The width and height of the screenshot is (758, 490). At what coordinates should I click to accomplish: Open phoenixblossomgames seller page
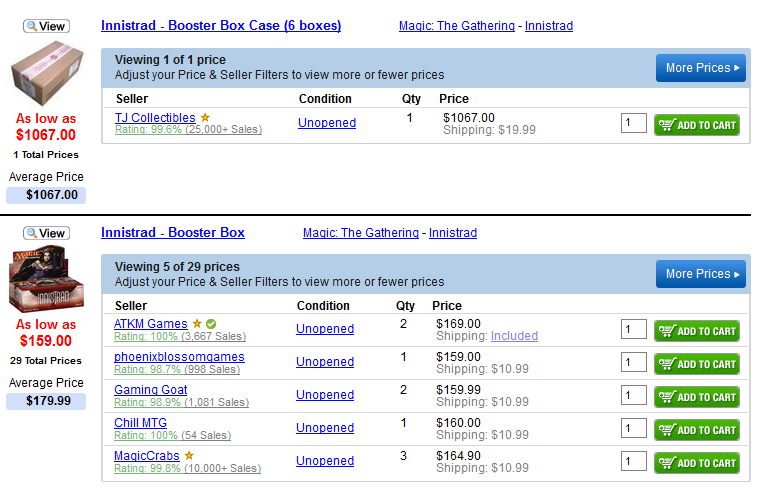pos(179,357)
